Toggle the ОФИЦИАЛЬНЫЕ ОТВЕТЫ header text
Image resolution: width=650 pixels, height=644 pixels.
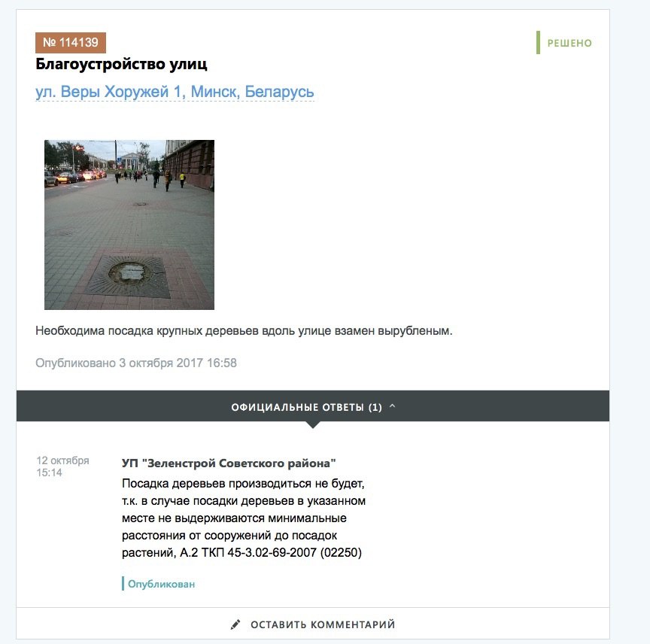(x=298, y=407)
